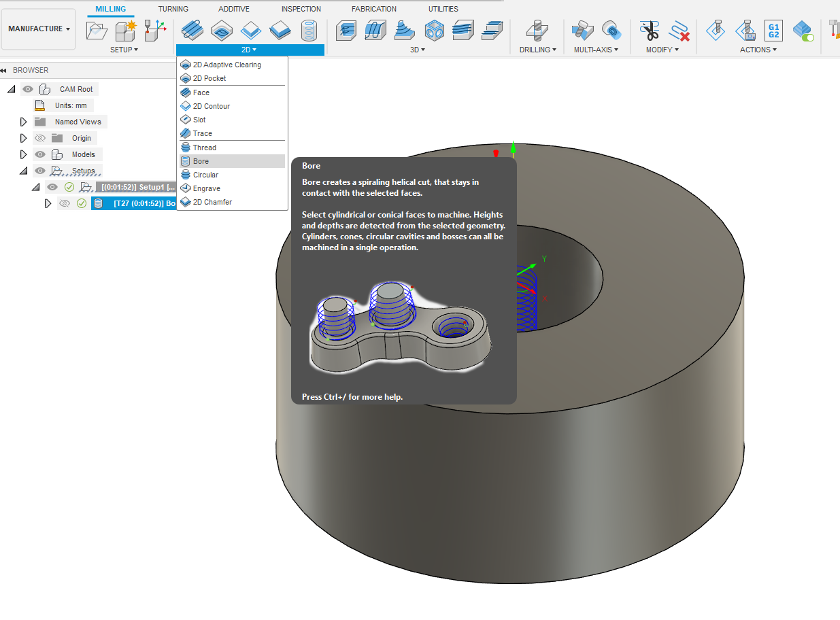This screenshot has width=840, height=620.
Task: Toggle Setup1 visibility eye icon
Action: (x=52, y=186)
